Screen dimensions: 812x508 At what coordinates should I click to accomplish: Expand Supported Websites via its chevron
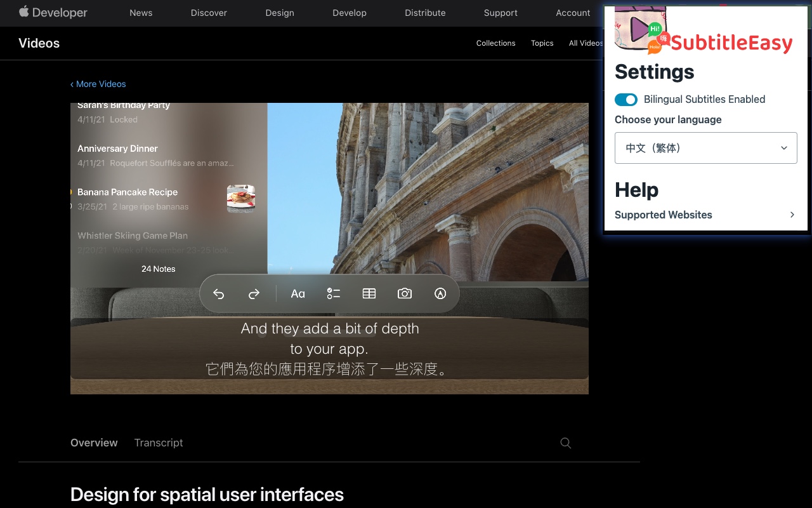click(792, 215)
